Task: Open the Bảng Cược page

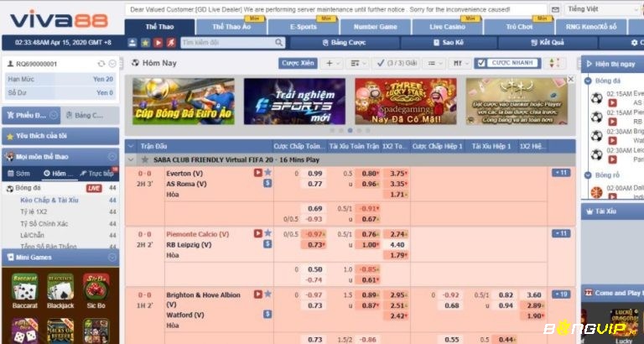Action: tap(344, 42)
